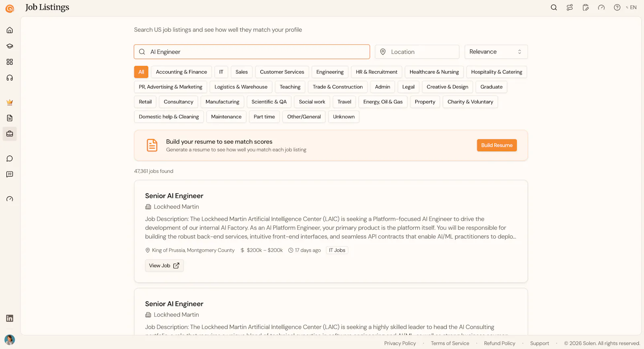Image resolution: width=644 pixels, height=349 pixels.
Task: Open the Terms of Service link
Action: (x=450, y=343)
